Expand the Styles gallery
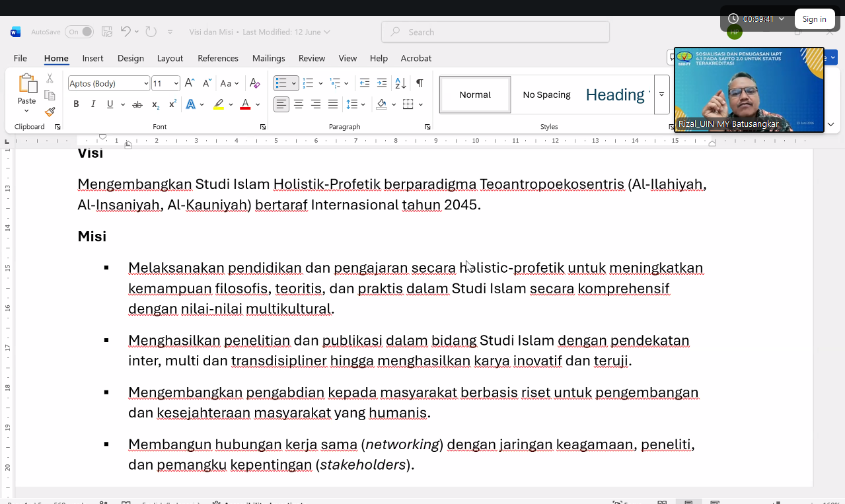 coord(661,94)
